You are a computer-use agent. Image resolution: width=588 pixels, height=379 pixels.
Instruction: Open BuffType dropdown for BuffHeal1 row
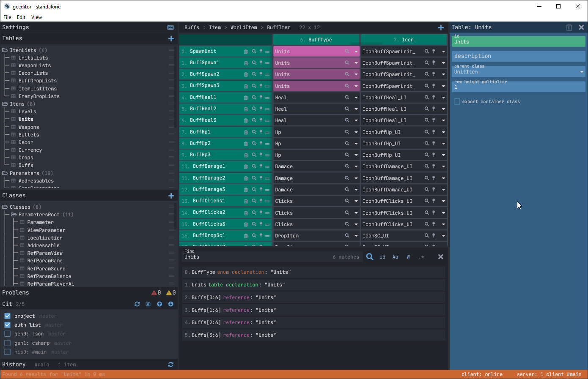click(356, 98)
